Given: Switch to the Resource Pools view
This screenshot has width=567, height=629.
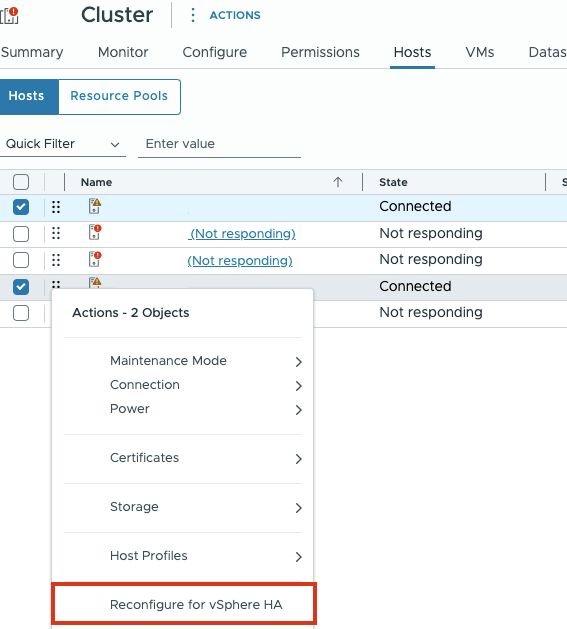Looking at the screenshot, I should coord(119,96).
